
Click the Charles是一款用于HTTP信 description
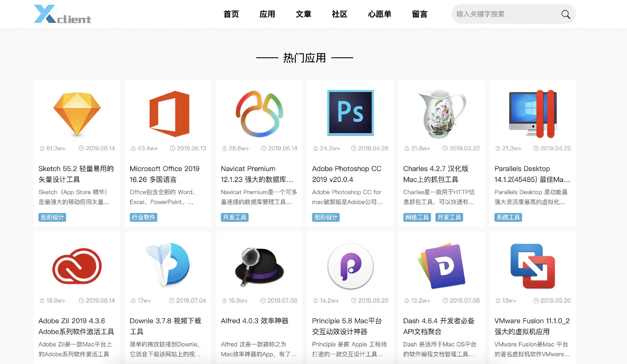(439, 197)
